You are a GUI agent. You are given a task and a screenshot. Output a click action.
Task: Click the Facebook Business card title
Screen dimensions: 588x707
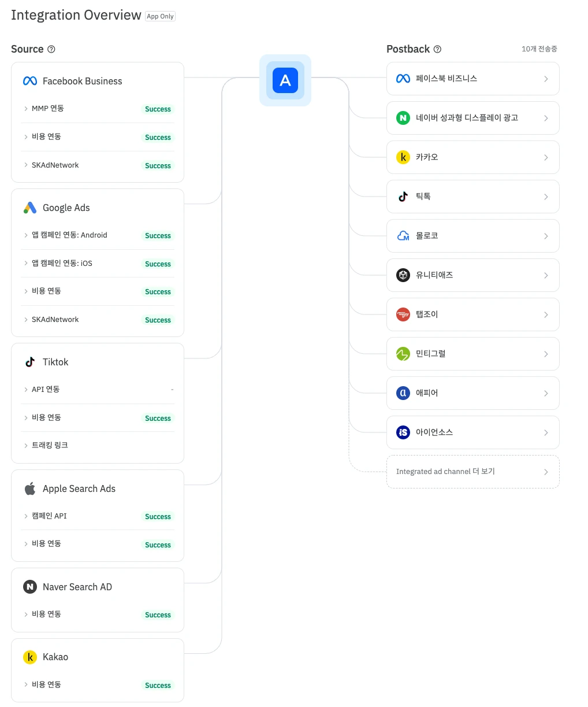(x=83, y=82)
